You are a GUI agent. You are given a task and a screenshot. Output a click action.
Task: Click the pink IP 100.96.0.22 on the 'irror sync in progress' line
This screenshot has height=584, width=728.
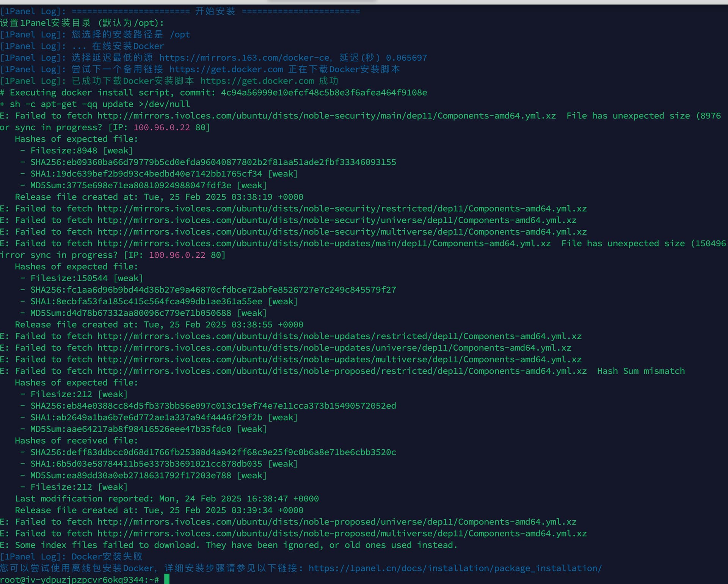[177, 255]
